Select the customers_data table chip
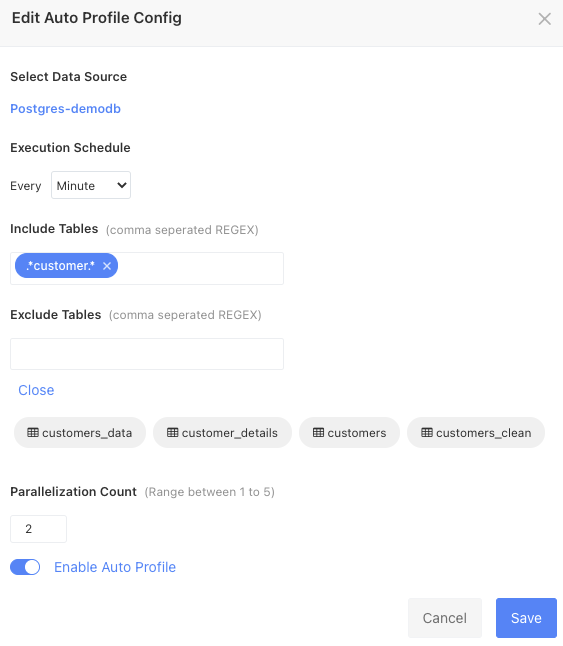The width and height of the screenshot is (563, 646). (80, 433)
